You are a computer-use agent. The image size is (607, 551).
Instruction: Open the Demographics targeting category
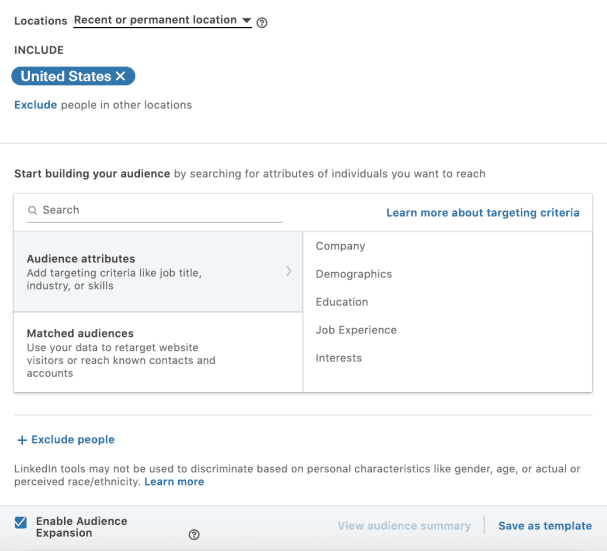pos(353,274)
